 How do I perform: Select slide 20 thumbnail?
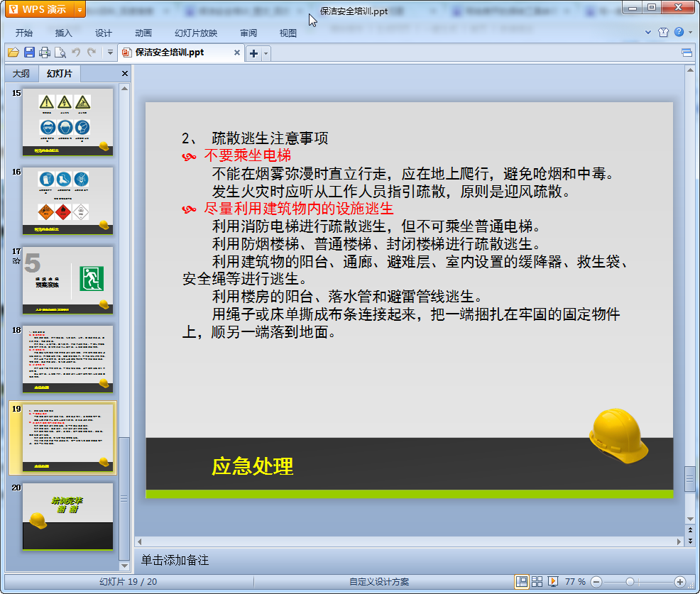(x=68, y=517)
